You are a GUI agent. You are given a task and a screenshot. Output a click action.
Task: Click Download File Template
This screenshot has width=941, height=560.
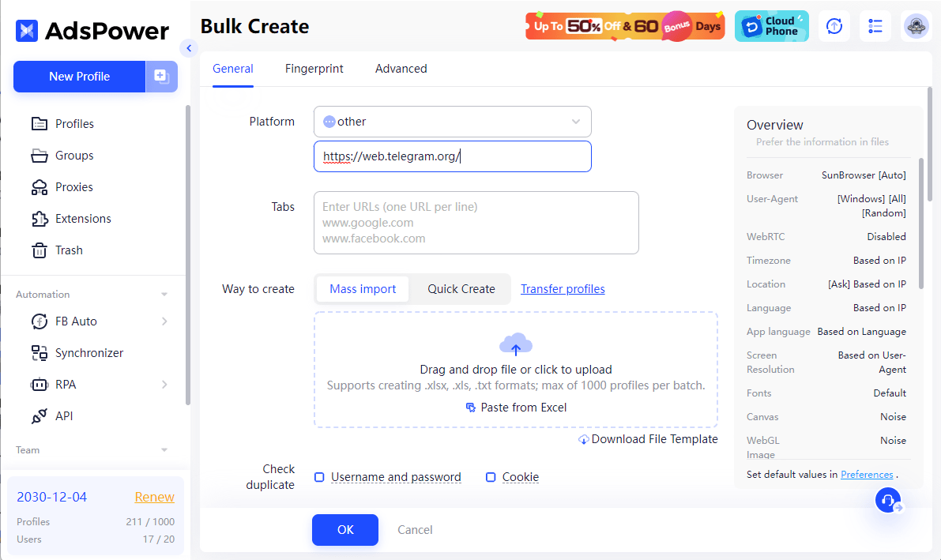click(648, 438)
